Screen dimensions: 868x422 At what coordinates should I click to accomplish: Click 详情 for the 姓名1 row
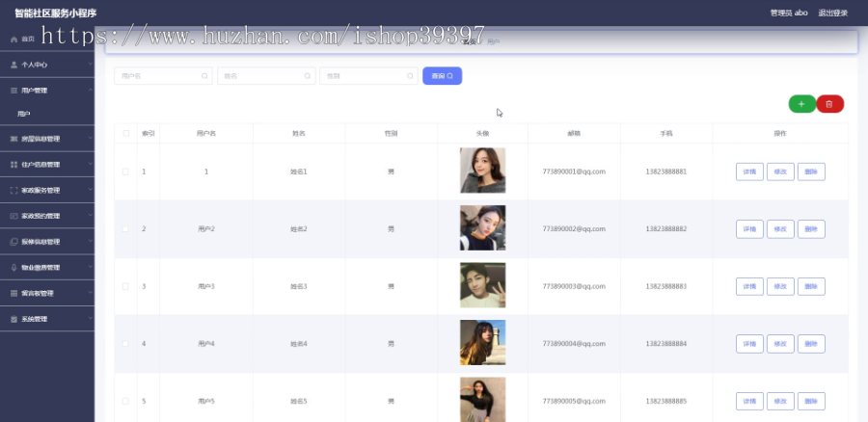pyautogui.click(x=749, y=172)
